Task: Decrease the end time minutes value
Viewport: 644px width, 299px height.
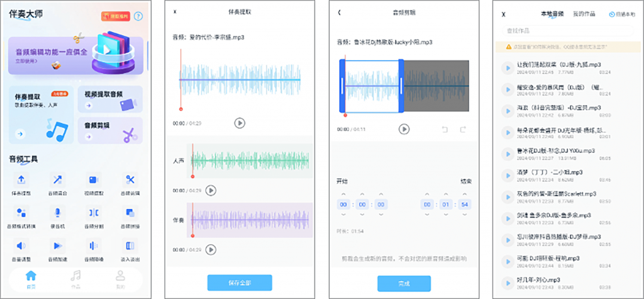Action: pyautogui.click(x=446, y=215)
